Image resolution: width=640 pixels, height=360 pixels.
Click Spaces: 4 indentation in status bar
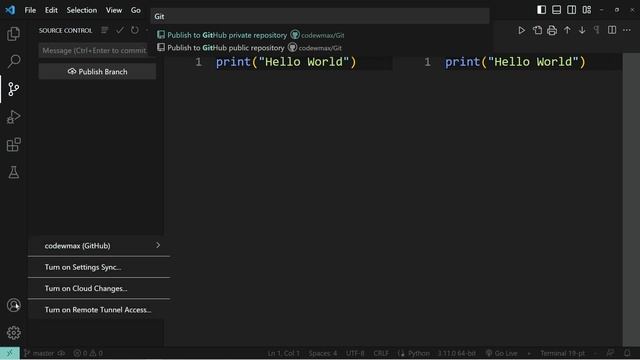322,353
